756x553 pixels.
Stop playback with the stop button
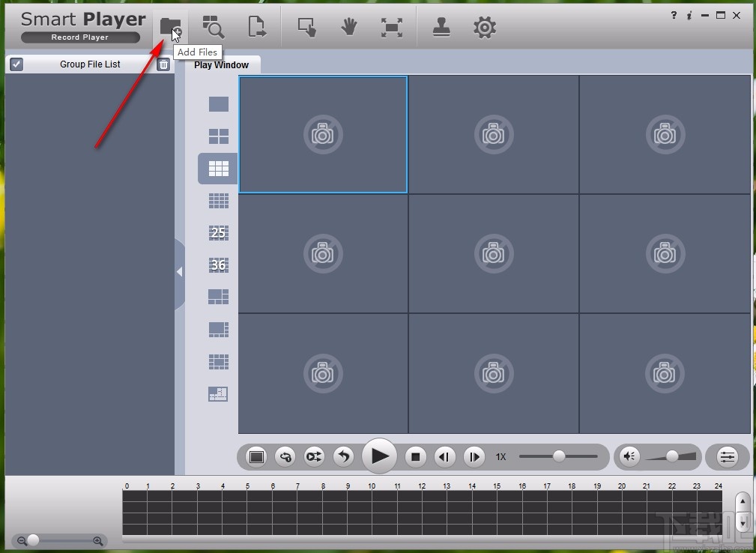click(416, 456)
